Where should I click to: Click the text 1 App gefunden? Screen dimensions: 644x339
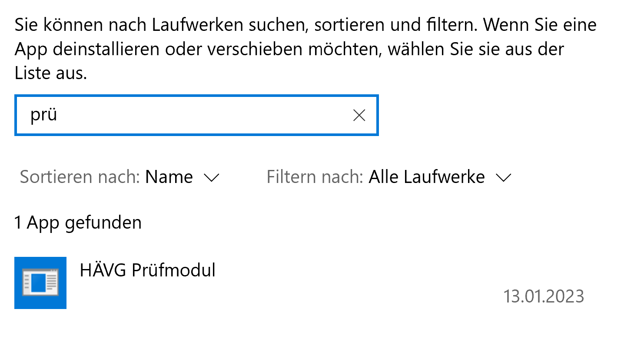point(78,223)
